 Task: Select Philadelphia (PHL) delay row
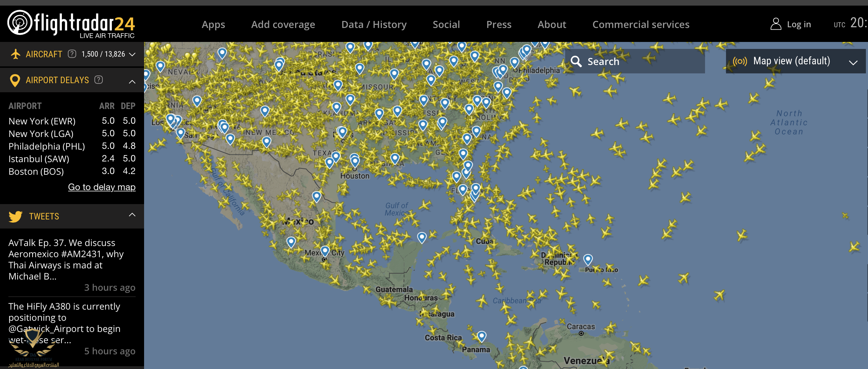pos(72,146)
